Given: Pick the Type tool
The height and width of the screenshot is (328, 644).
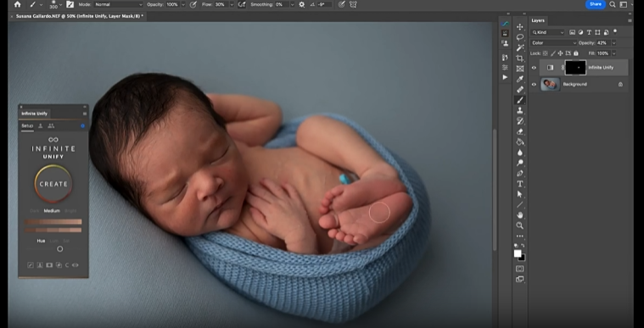Looking at the screenshot, I should [520, 184].
